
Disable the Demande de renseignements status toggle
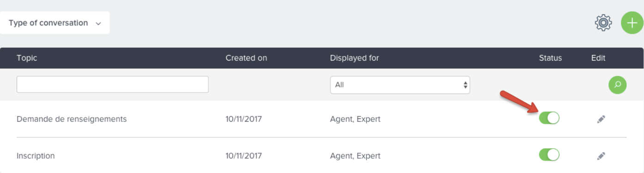coord(549,118)
